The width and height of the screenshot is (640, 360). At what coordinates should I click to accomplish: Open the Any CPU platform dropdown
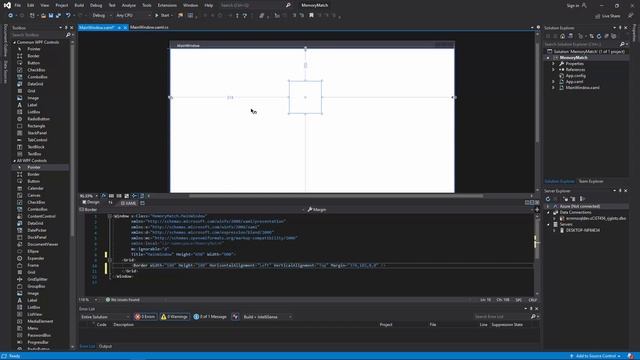click(x=133, y=16)
